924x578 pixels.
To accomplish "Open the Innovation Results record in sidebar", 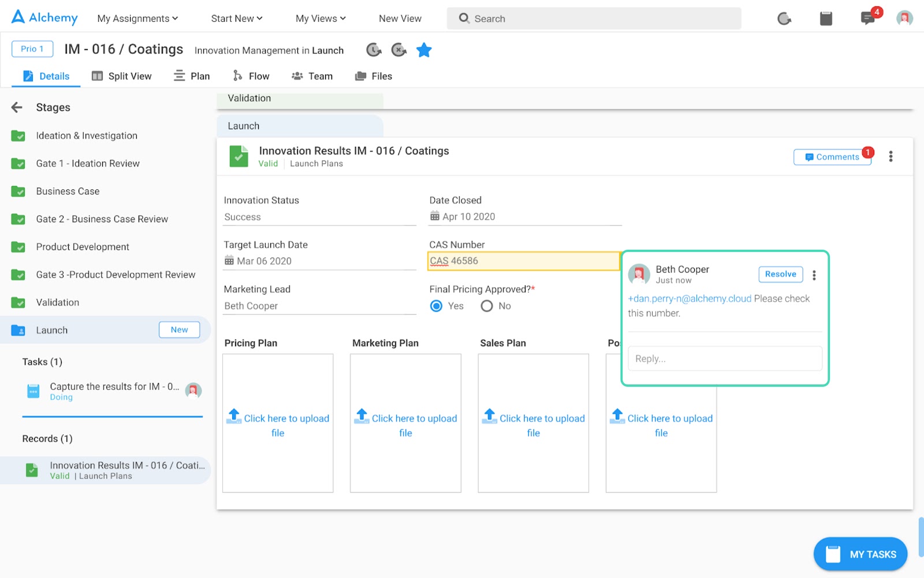I will (105, 470).
